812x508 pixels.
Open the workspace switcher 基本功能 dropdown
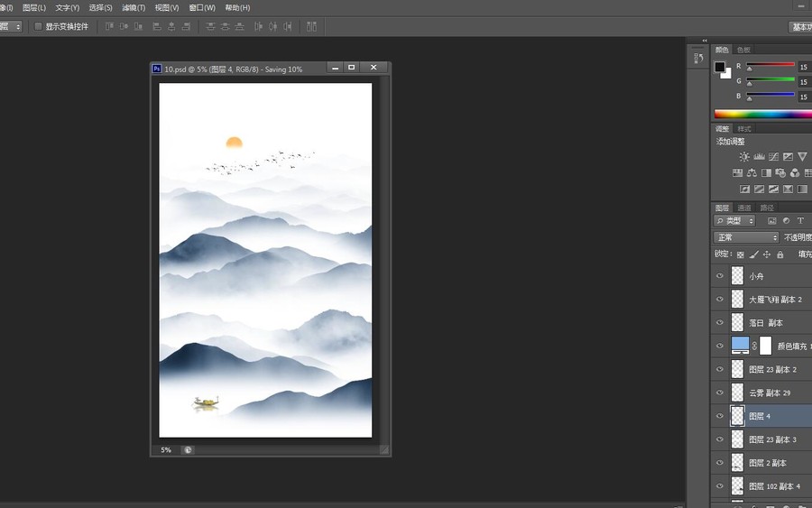800,27
